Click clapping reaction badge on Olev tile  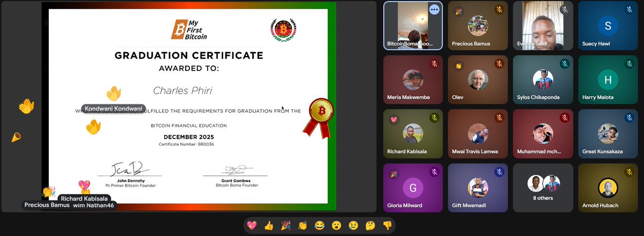458,66
